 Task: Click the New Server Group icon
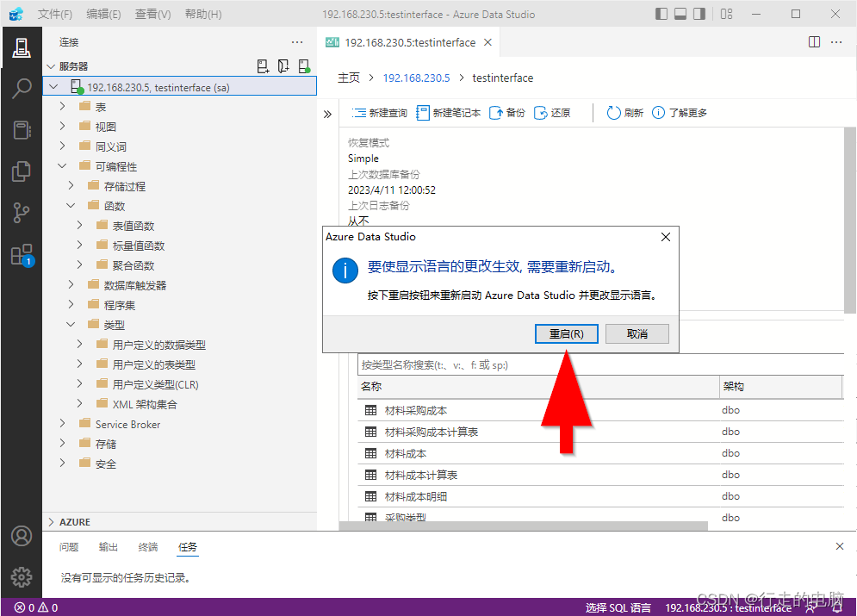click(284, 65)
